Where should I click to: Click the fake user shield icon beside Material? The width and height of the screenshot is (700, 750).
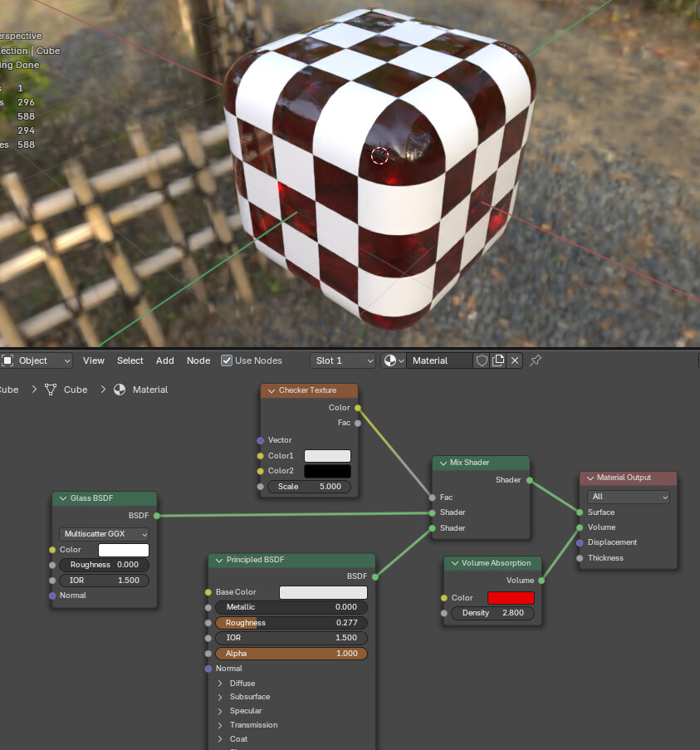click(482, 360)
